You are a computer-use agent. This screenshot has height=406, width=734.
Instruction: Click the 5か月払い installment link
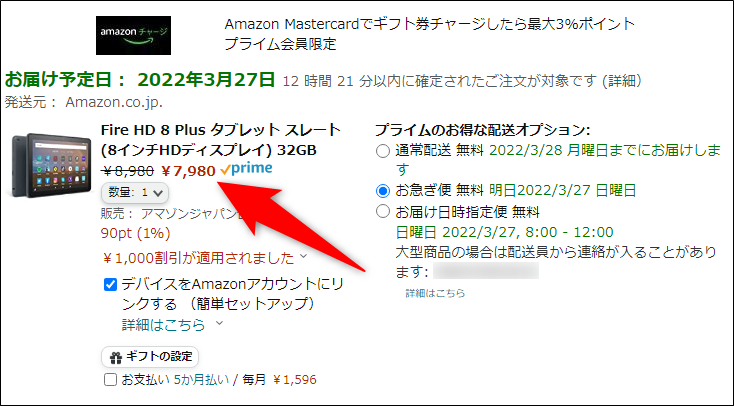(x=201, y=379)
